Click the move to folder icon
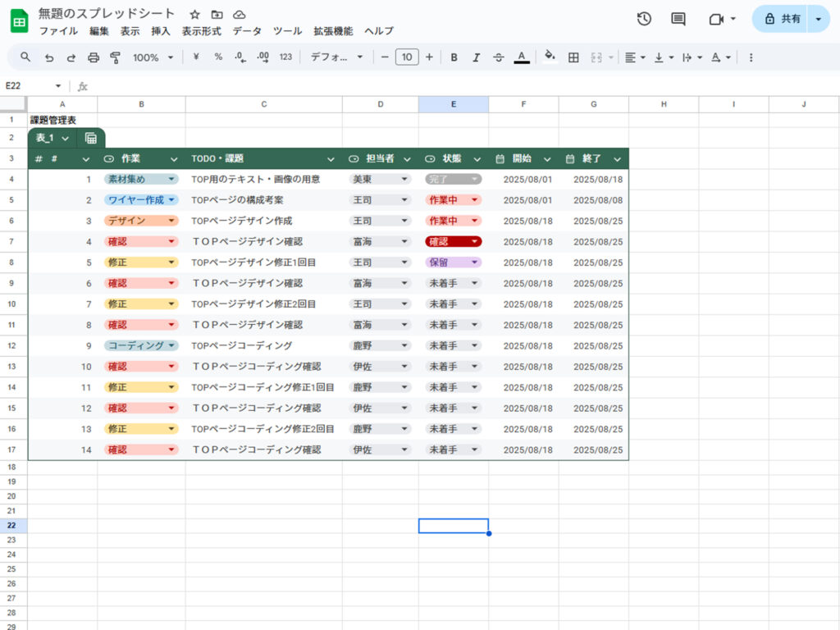The width and height of the screenshot is (840, 630). click(217, 15)
